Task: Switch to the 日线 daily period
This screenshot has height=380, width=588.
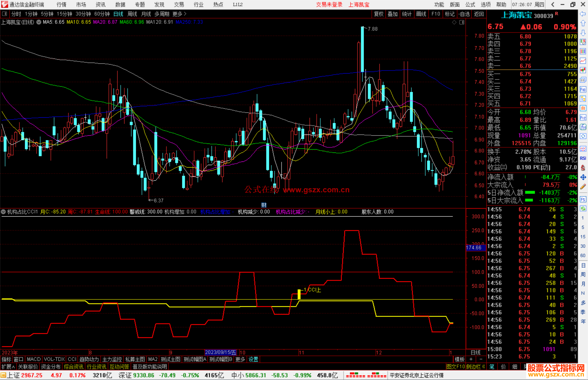Action: point(118,14)
